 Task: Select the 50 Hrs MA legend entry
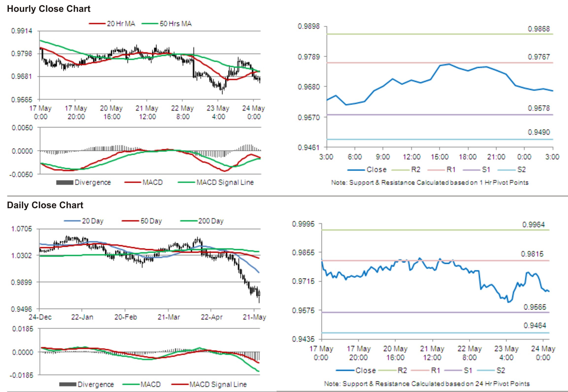[x=167, y=24]
